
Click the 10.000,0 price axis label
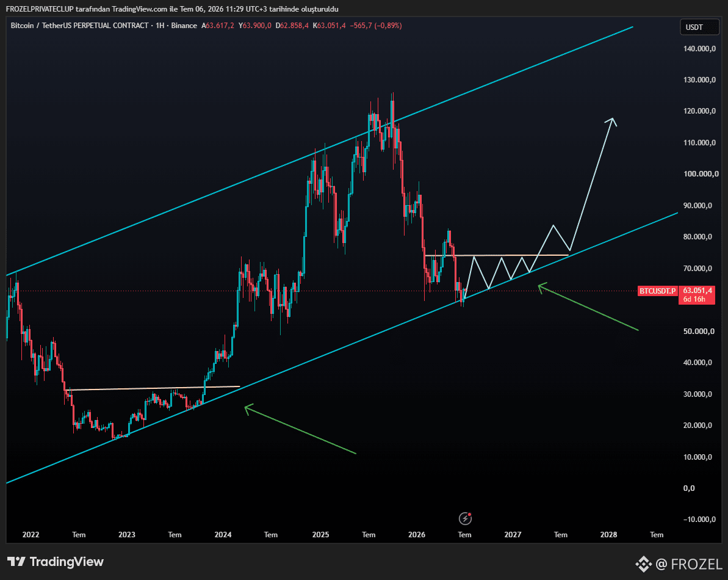click(x=698, y=457)
